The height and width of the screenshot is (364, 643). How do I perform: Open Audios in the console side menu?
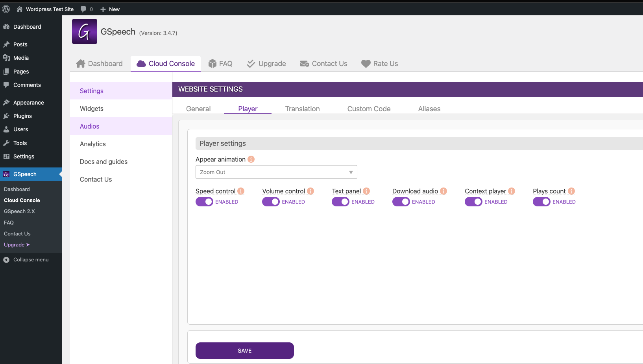pyautogui.click(x=121, y=126)
